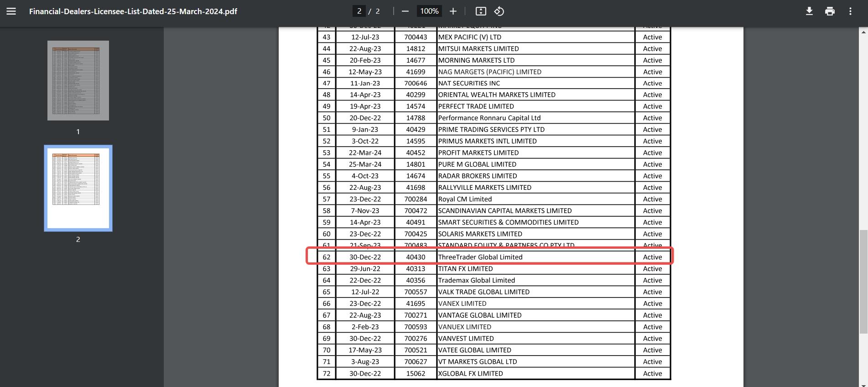Image resolution: width=868 pixels, height=387 pixels.
Task: Click Active status in row 72
Action: [x=653, y=373]
